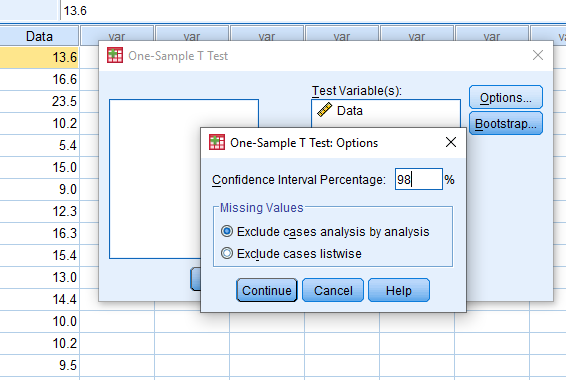Screen dimensions: 566x380
Task: Select the cell with value 13.0
Action: (39, 277)
